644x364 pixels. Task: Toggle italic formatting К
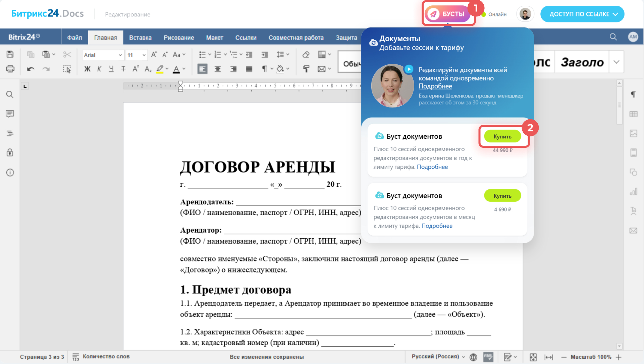(x=99, y=69)
